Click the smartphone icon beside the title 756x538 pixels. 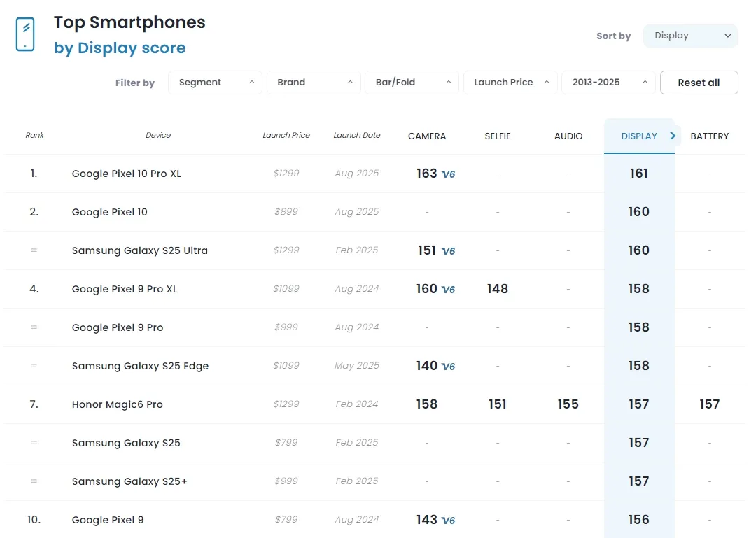(25, 34)
